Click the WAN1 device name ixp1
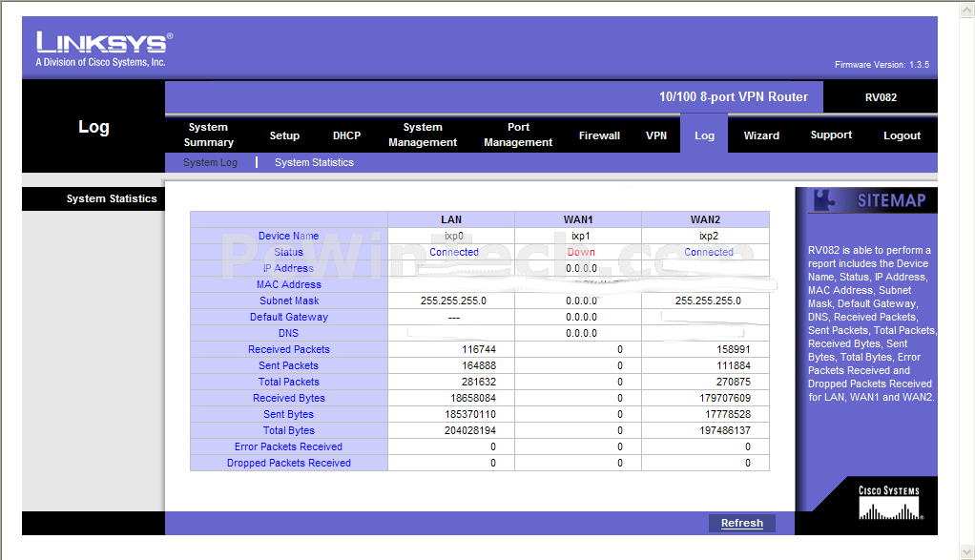975x560 pixels. click(581, 237)
